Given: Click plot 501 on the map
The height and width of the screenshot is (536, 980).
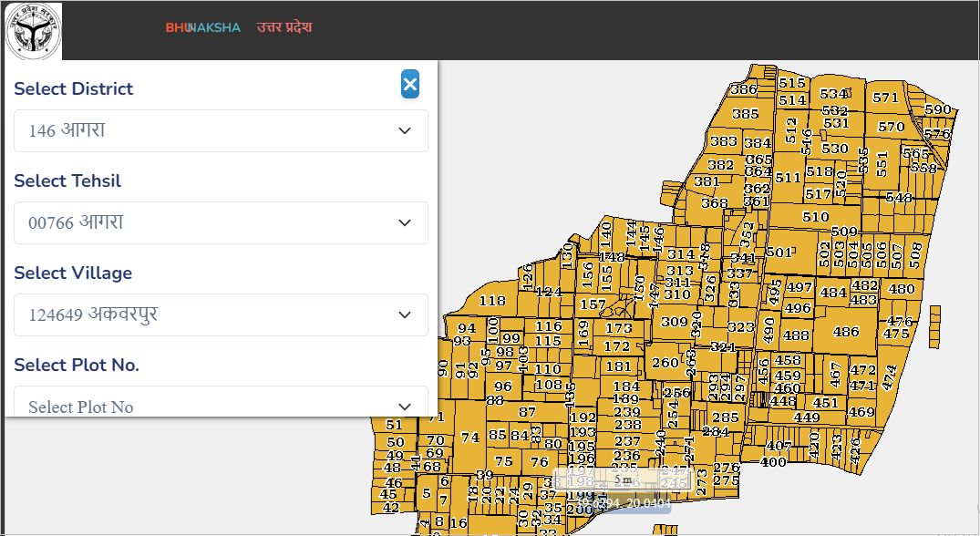Looking at the screenshot, I should click(779, 252).
